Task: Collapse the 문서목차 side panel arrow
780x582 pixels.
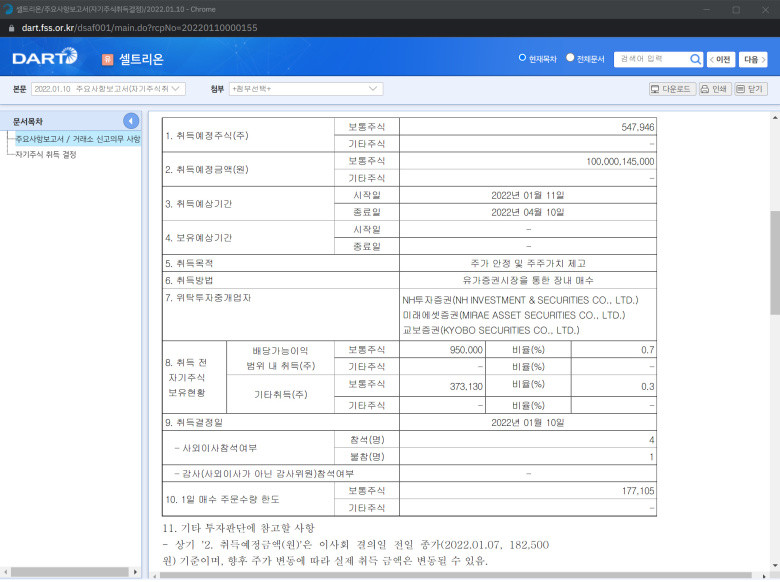Action: pos(131,121)
